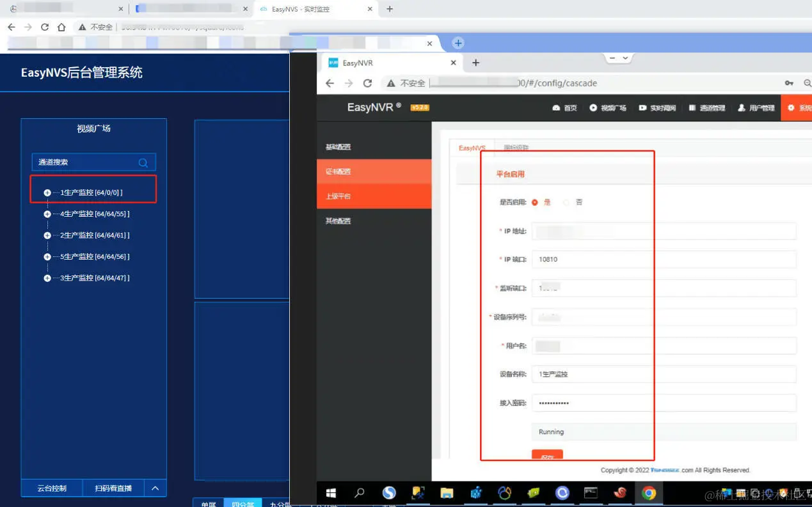Image resolution: width=812 pixels, height=507 pixels.
Task: Click the 接入密码 password field
Action: click(664, 403)
